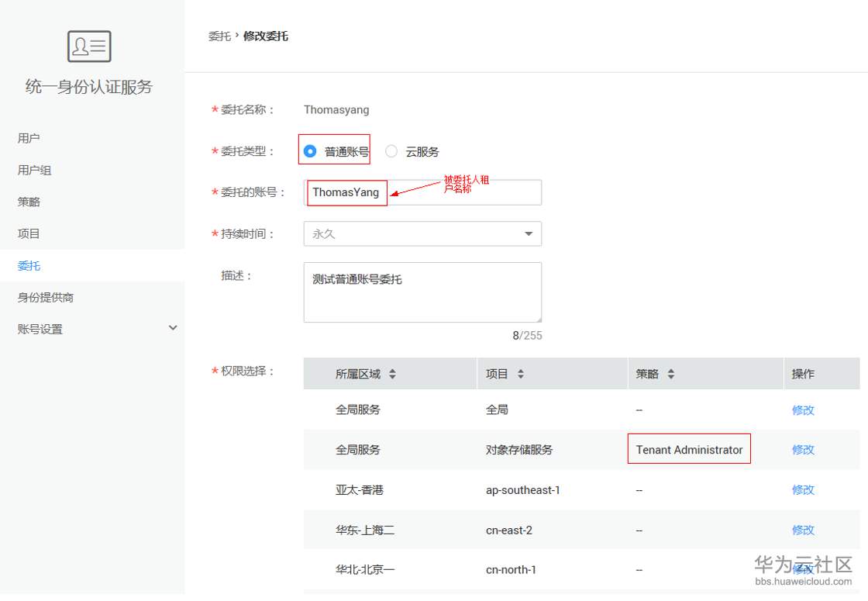This screenshot has height=601, width=868.
Task: Click into the 委托的账号 input field
Action: pyautogui.click(x=422, y=192)
